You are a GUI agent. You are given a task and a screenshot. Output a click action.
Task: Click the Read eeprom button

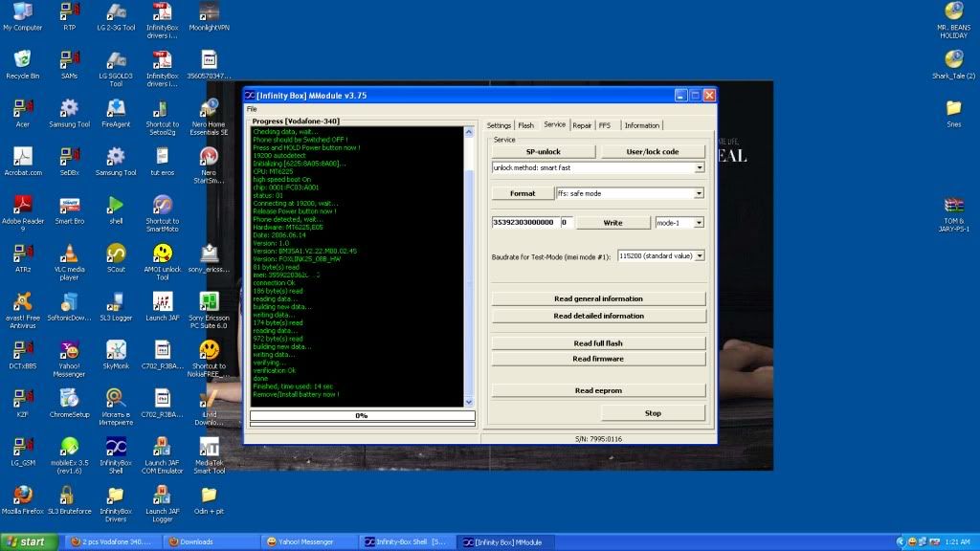pyautogui.click(x=598, y=391)
